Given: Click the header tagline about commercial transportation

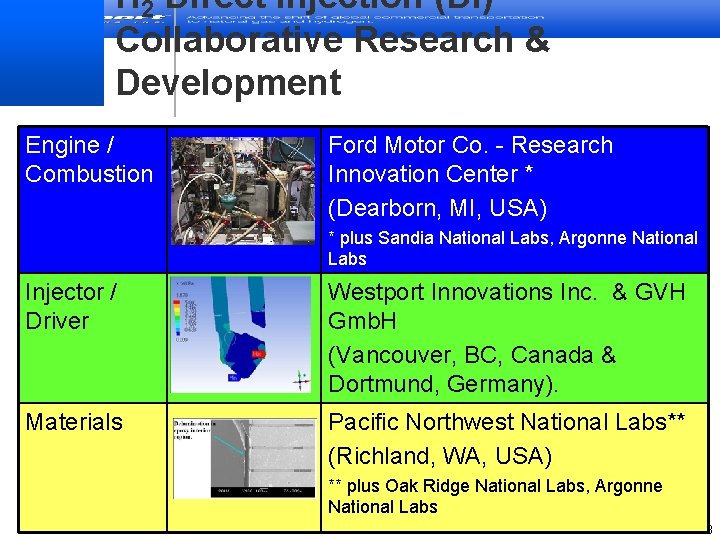Looking at the screenshot, I should [365, 19].
